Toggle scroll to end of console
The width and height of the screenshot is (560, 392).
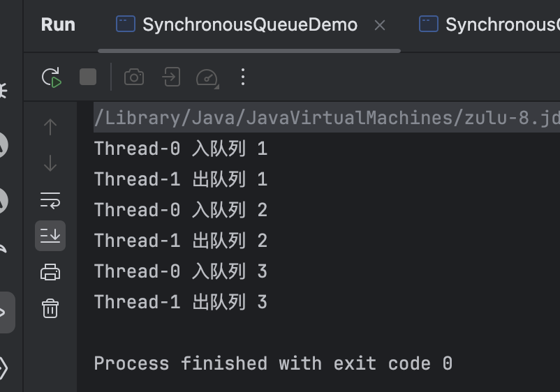click(x=50, y=236)
